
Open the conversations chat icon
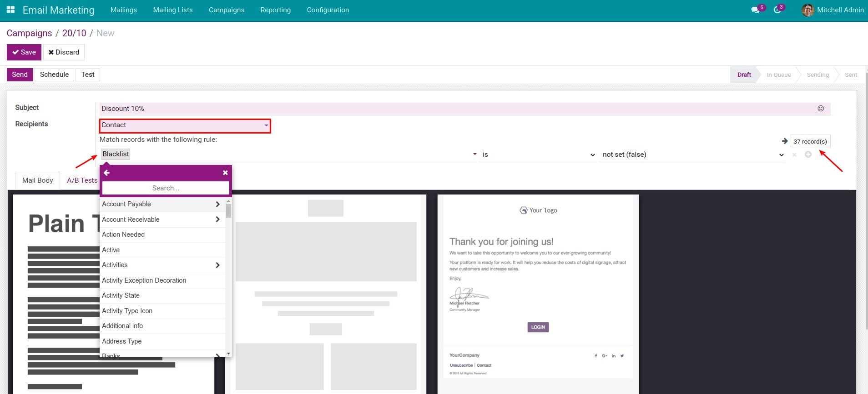[x=755, y=10]
